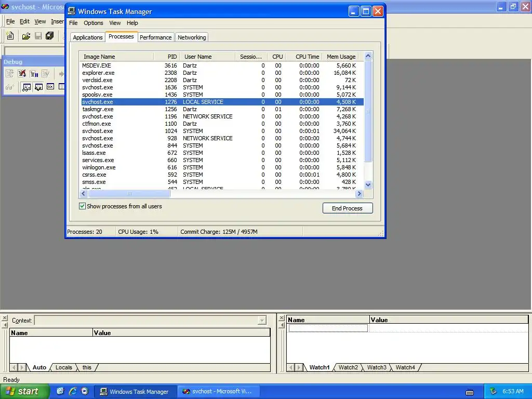Select the winlogon.exe process row
532x399 pixels.
coord(221,167)
